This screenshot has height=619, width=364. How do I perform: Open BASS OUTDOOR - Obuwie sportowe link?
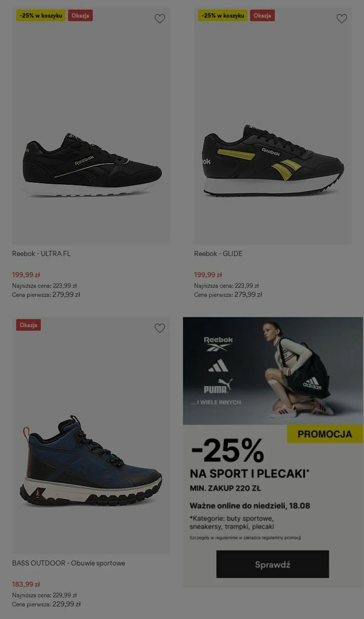point(69,563)
